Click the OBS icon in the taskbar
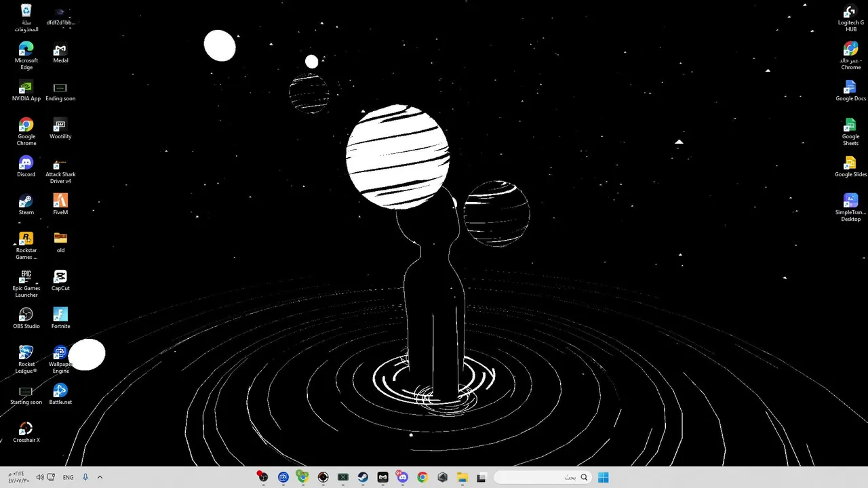Image resolution: width=868 pixels, height=488 pixels. pos(262,477)
